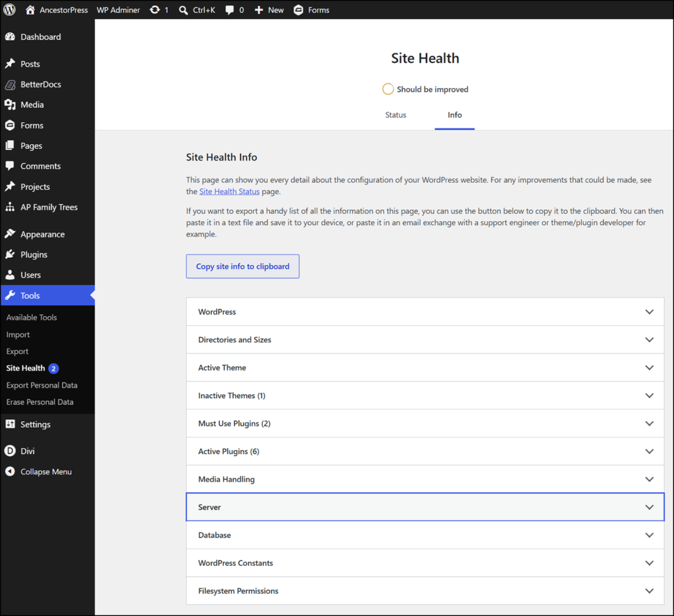674x616 pixels.
Task: Expand Filesystem Permissions chevron
Action: [x=649, y=591]
